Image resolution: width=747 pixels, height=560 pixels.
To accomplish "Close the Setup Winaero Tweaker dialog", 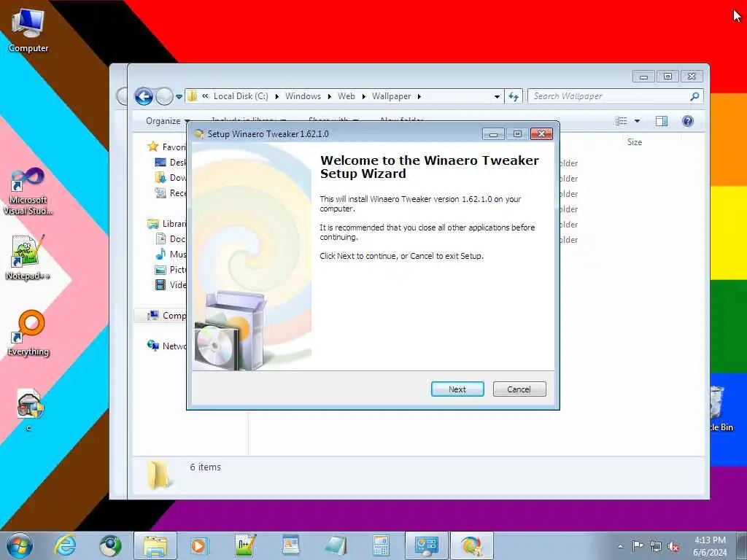I will coord(541,134).
